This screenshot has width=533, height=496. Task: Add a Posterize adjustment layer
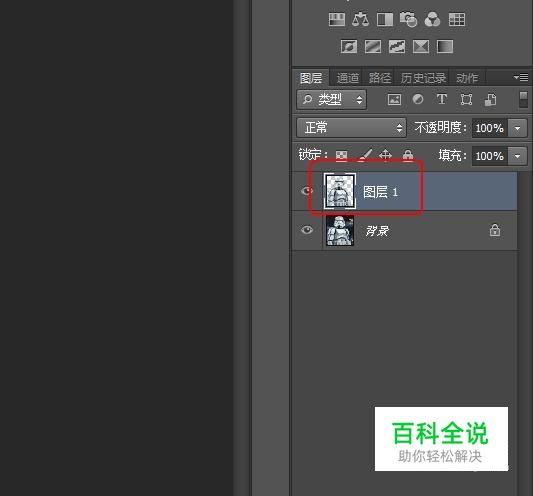pos(373,46)
